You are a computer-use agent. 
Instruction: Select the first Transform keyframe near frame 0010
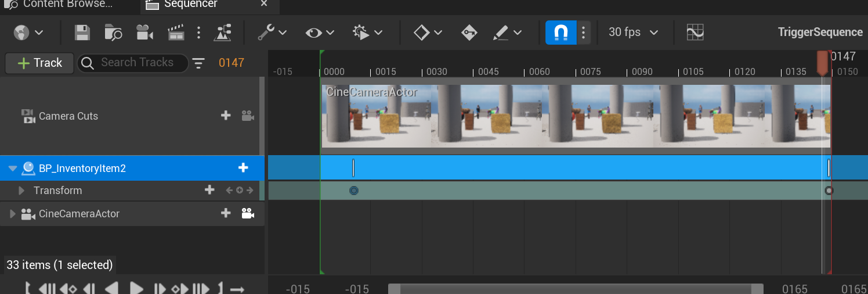(354, 191)
